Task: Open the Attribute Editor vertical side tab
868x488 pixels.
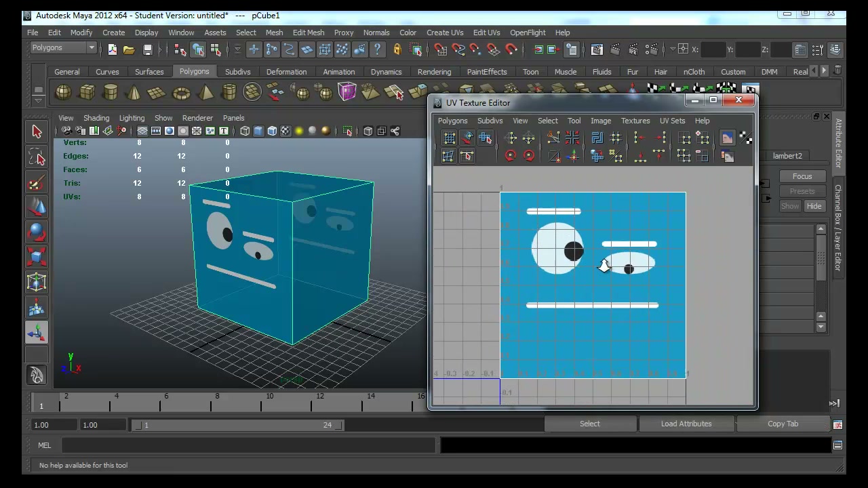Action: [x=838, y=143]
